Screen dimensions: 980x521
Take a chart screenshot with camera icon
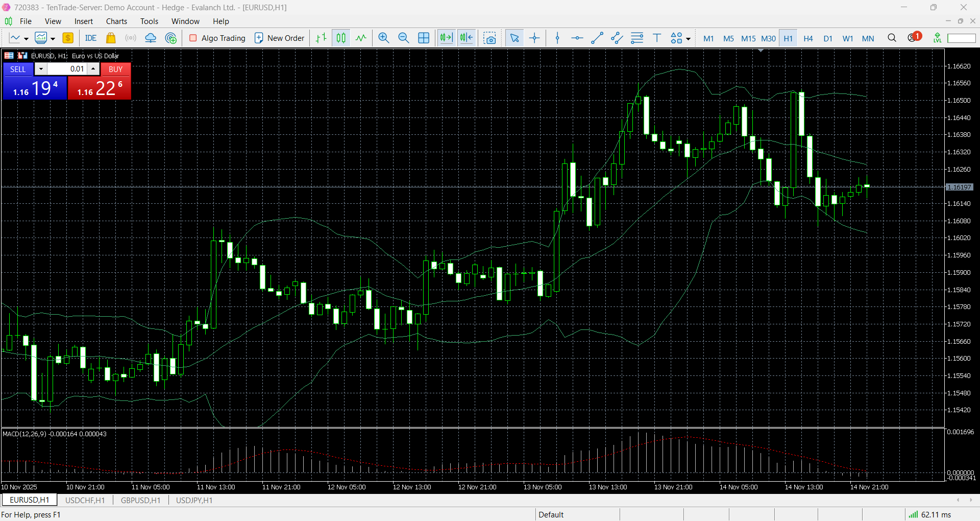tap(490, 38)
